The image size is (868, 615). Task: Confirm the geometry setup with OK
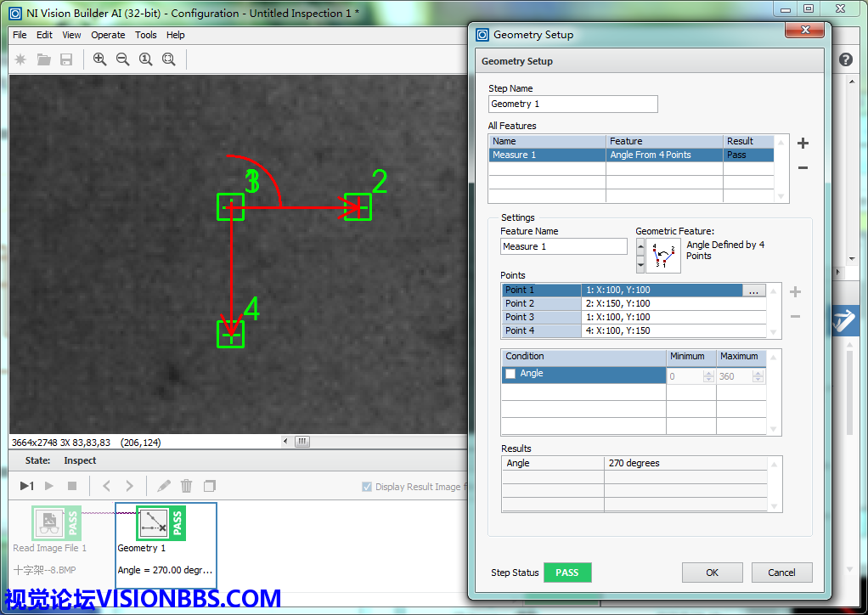pos(712,573)
